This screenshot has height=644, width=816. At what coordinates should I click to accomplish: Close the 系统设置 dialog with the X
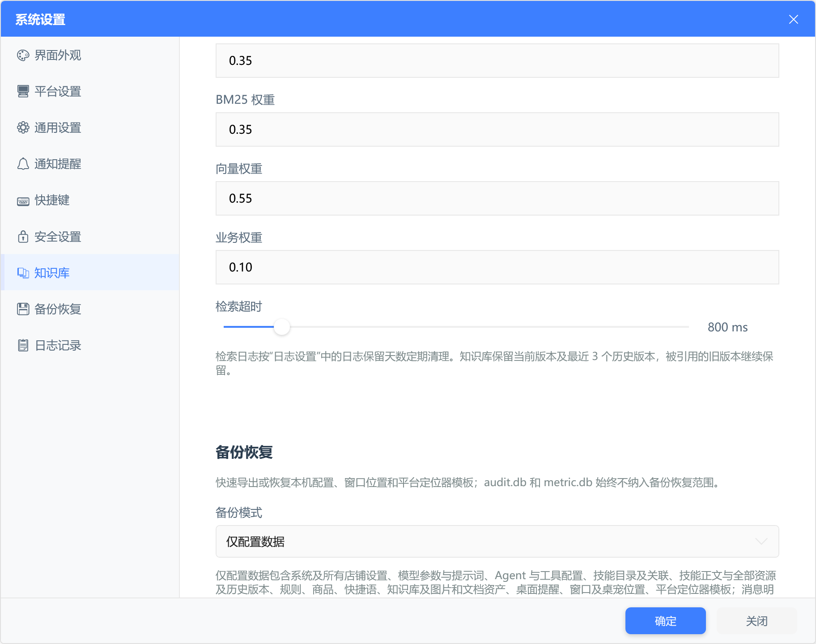[793, 19]
